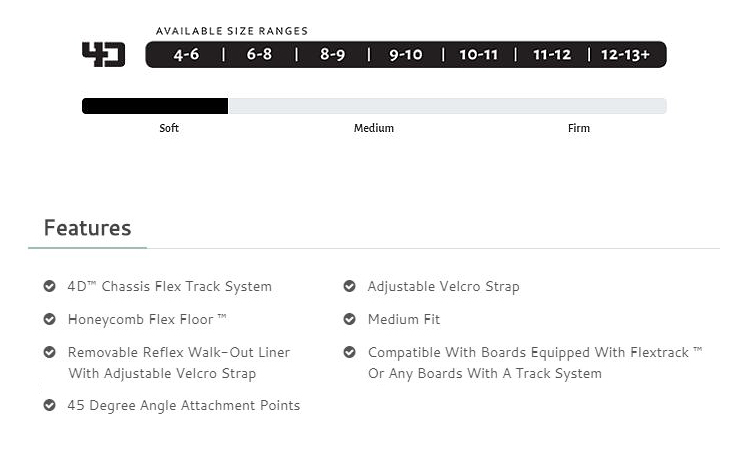Screen dimensions: 750x450
Task: Choose size range 8-9
Action: pyautogui.click(x=333, y=55)
